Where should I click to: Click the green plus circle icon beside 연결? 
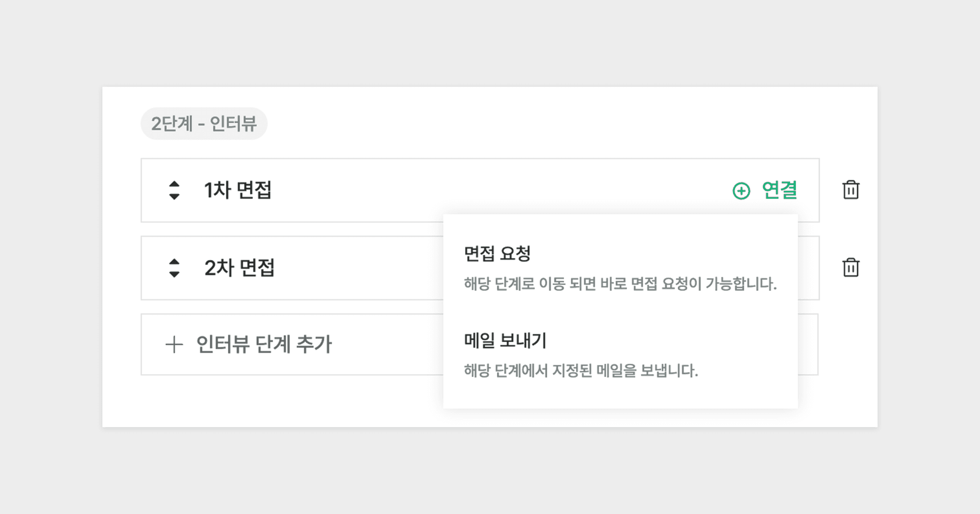click(741, 190)
